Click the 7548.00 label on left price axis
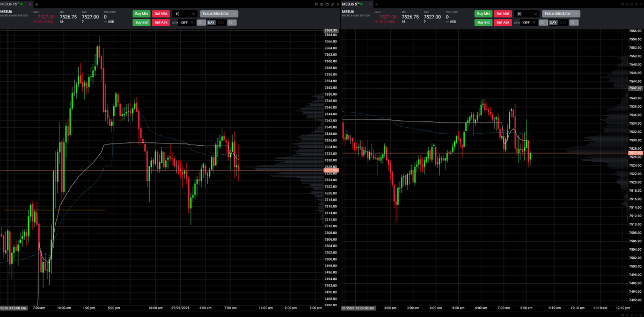644x317 pixels. [331, 100]
